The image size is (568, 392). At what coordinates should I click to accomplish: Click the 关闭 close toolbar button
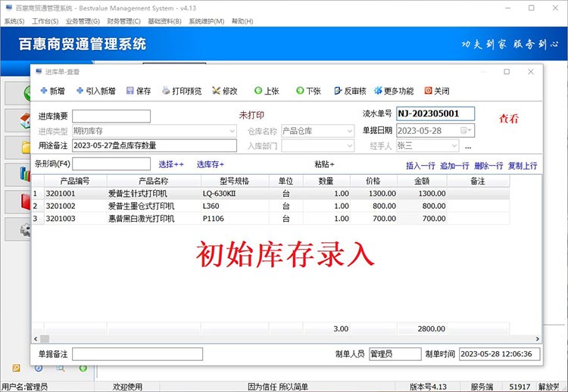click(x=437, y=91)
